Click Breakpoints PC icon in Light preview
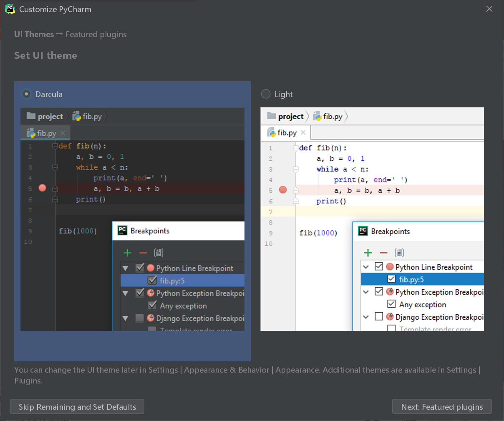Image resolution: width=504 pixels, height=421 pixels. click(363, 231)
